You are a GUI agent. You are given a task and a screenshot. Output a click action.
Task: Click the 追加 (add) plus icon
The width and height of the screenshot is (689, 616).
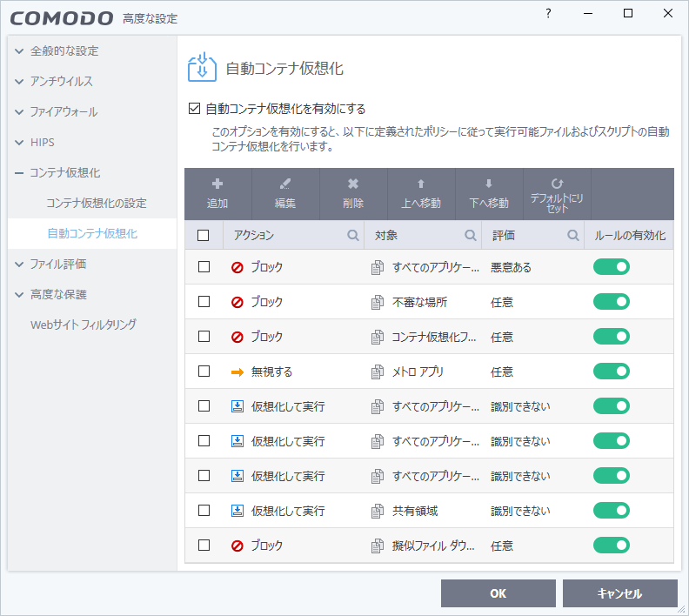[x=217, y=184]
